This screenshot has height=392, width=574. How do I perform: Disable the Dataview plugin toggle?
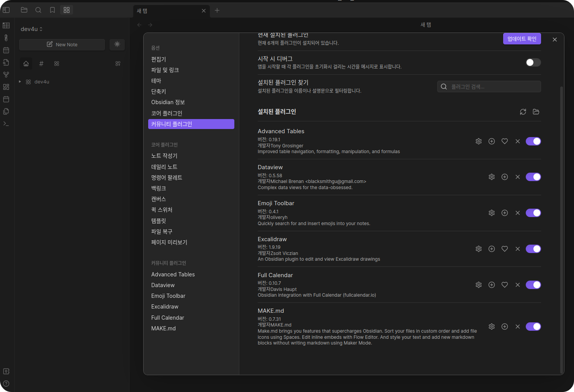(x=533, y=177)
